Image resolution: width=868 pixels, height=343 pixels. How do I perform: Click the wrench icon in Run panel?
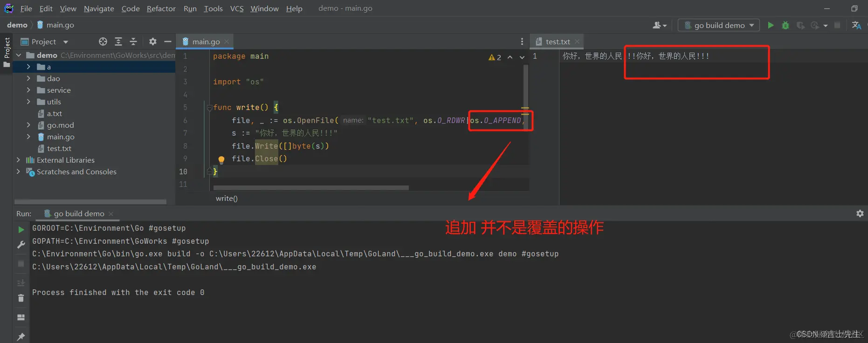click(21, 245)
